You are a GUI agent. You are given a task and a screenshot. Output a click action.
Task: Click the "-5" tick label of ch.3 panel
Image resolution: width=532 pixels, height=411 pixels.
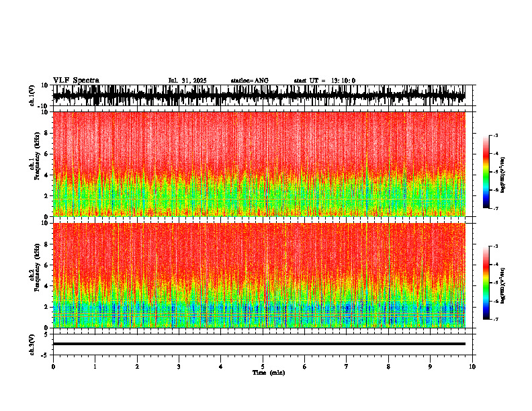click(x=46, y=355)
